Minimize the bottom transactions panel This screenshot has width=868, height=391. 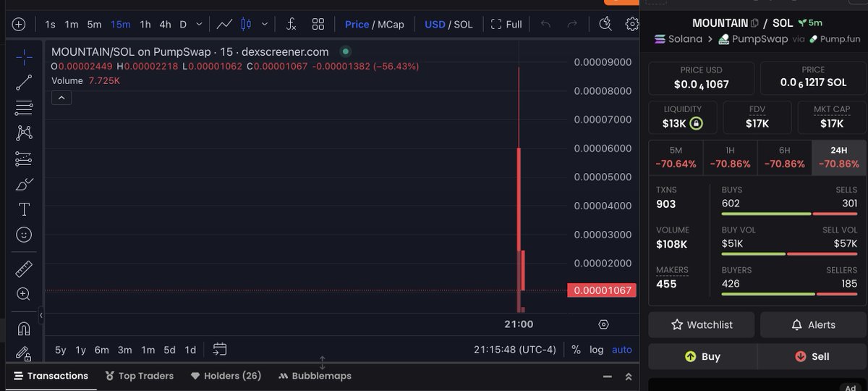[x=606, y=377]
